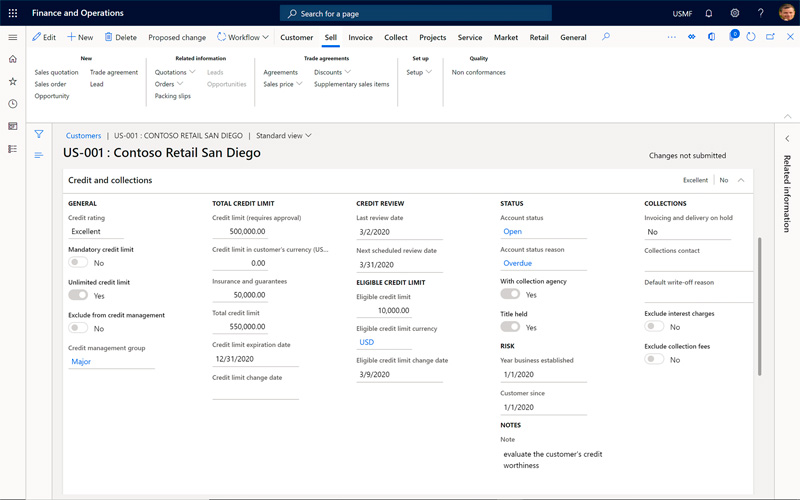Click New with plus icon
Viewport: 800px width, 500px height.
[x=80, y=37]
